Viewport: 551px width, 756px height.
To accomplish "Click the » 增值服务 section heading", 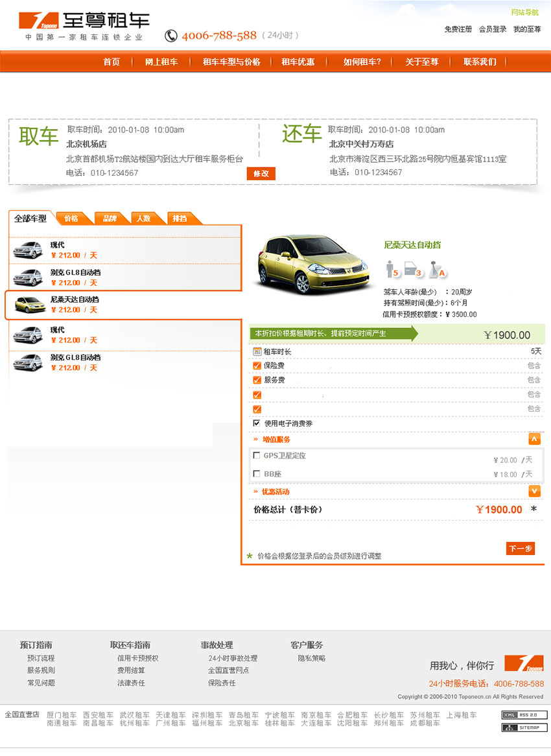I will pyautogui.click(x=272, y=439).
